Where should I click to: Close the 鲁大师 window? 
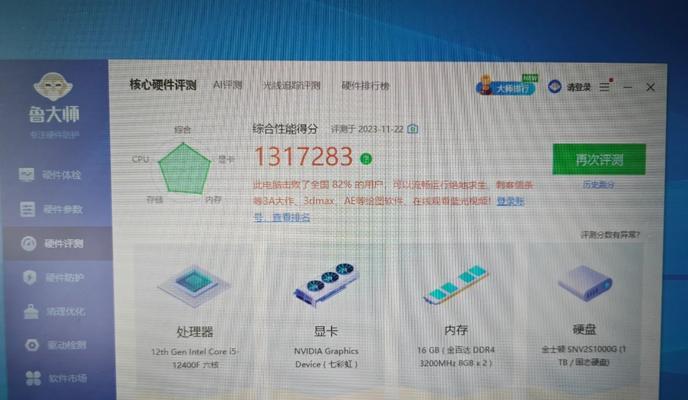[650, 87]
